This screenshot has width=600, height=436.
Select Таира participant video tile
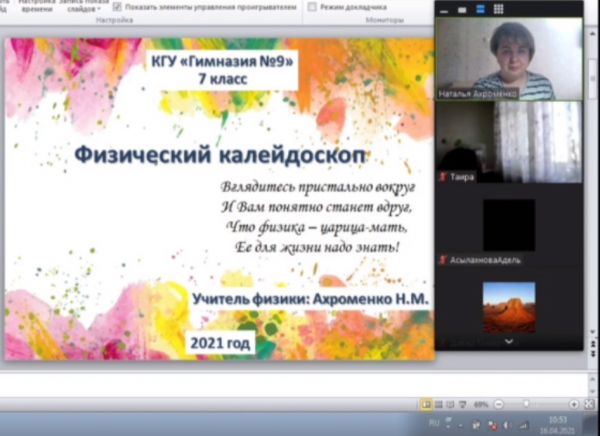(509, 142)
